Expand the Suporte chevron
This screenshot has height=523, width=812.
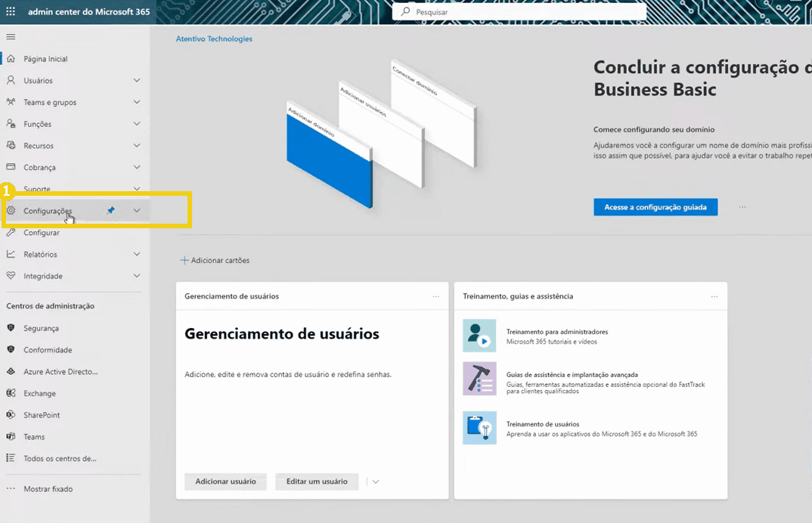pyautogui.click(x=137, y=188)
